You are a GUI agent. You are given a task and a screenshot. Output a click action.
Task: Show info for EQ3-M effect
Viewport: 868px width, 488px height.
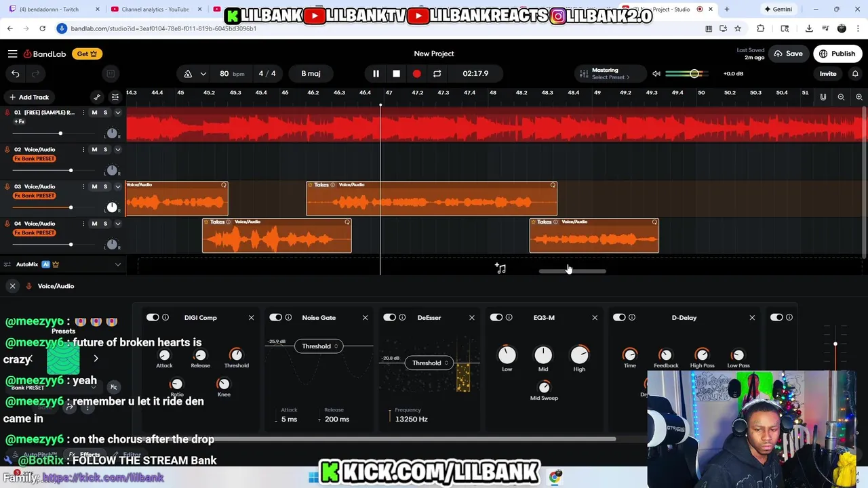[x=509, y=317]
